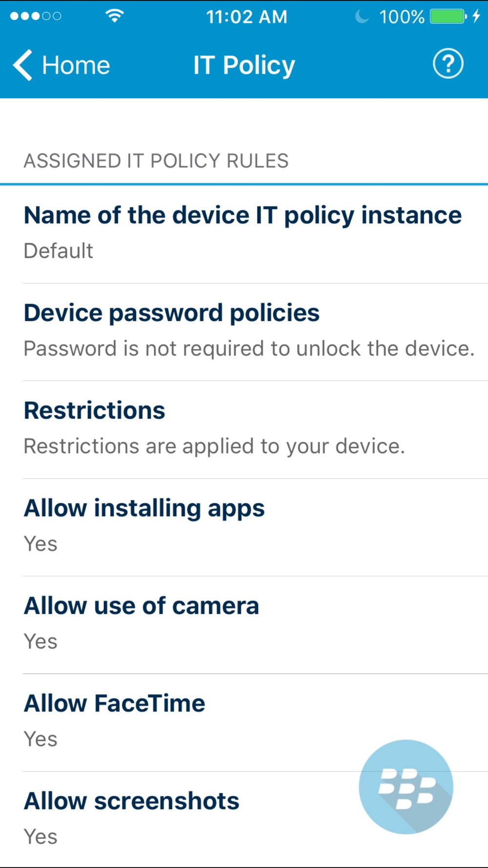The width and height of the screenshot is (488, 868).
Task: Go back to Home
Action: [76, 65]
